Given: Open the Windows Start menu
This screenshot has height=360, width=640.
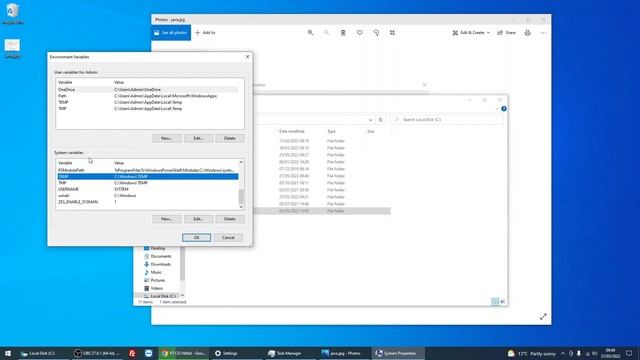Looking at the screenshot, I should pyautogui.click(x=8, y=353).
